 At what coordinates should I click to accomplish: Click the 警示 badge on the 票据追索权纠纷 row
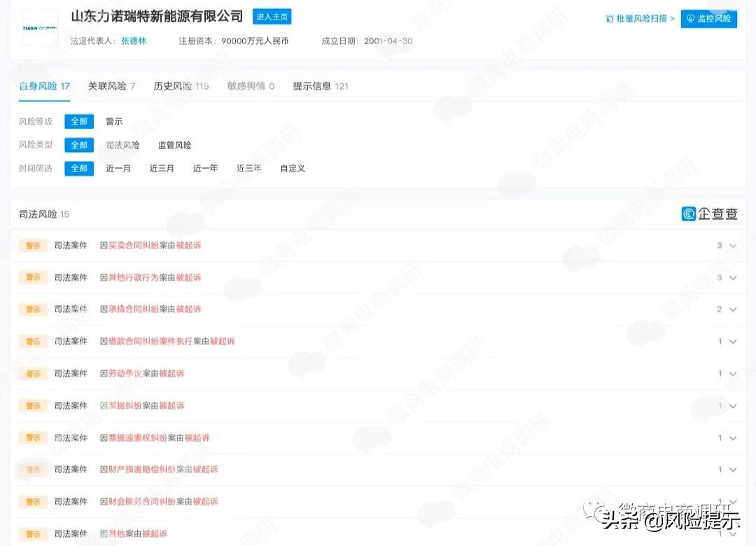(x=32, y=437)
